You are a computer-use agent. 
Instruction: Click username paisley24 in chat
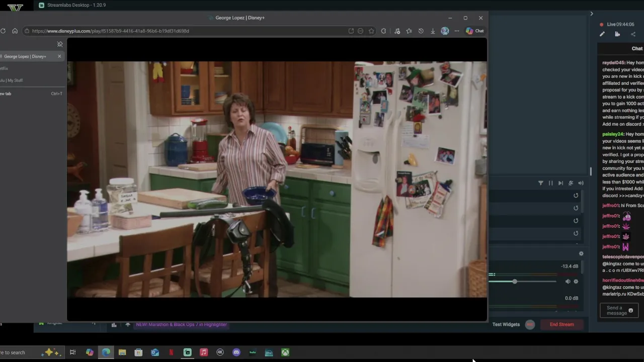pos(613,134)
